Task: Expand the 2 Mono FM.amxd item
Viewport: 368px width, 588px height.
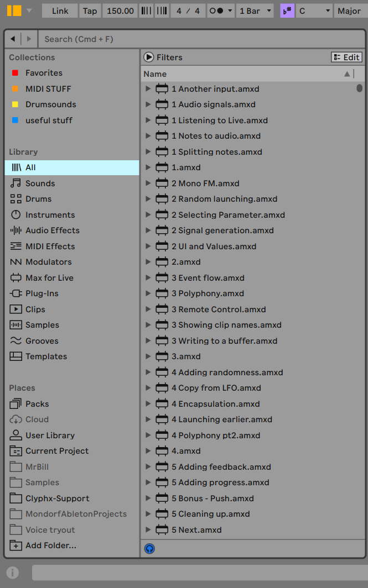Action: [148, 183]
